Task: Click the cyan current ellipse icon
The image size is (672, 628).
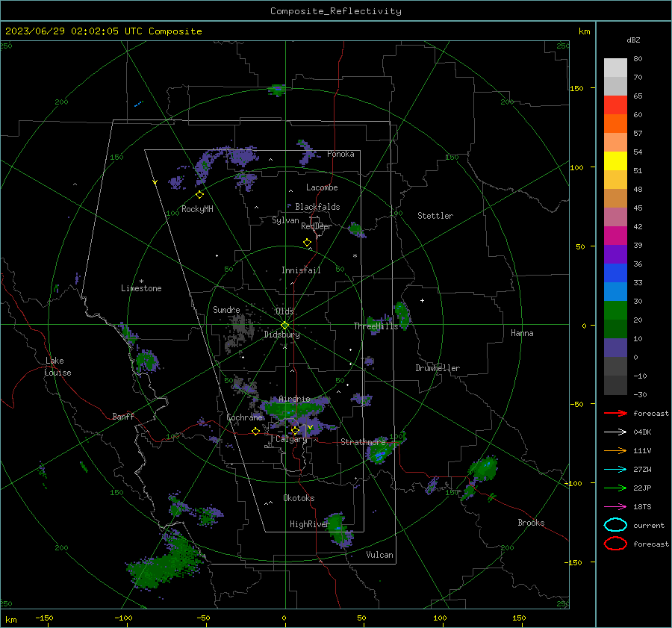Action: tap(615, 525)
